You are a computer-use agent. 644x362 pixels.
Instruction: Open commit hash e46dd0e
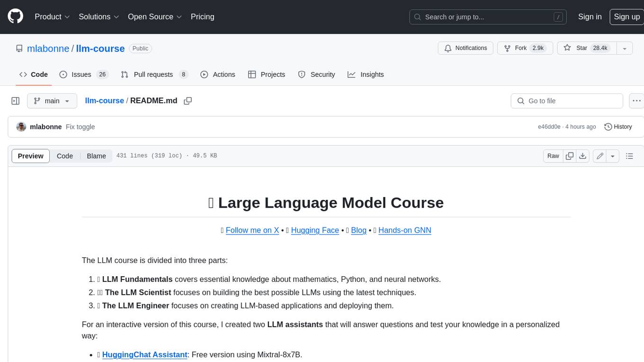coord(549,127)
